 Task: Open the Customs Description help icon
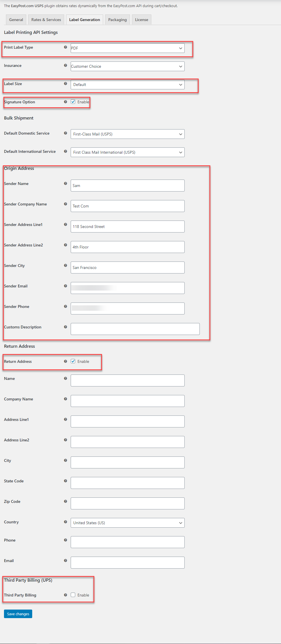(x=65, y=327)
